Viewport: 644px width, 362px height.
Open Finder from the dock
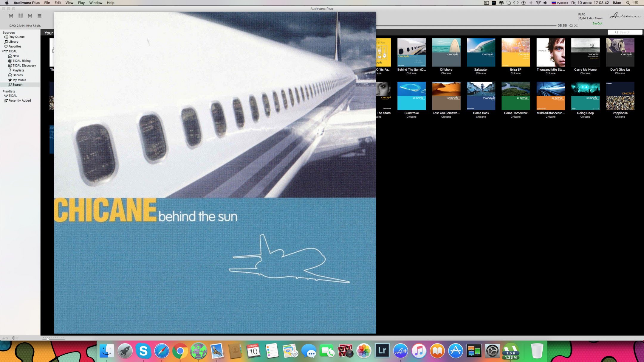[x=106, y=351]
